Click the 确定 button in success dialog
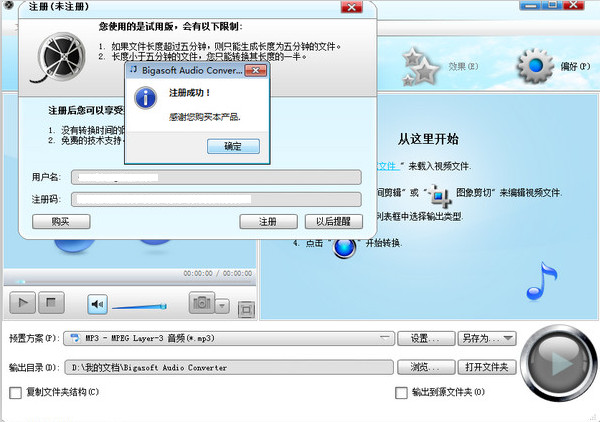 tap(233, 146)
